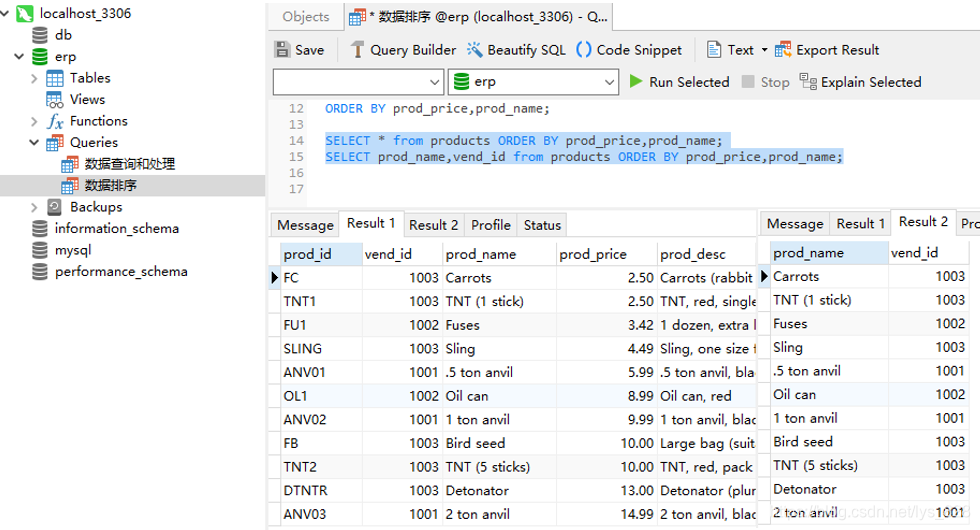This screenshot has width=980, height=530.
Task: Click the Queries folder icon
Action: tap(55, 142)
